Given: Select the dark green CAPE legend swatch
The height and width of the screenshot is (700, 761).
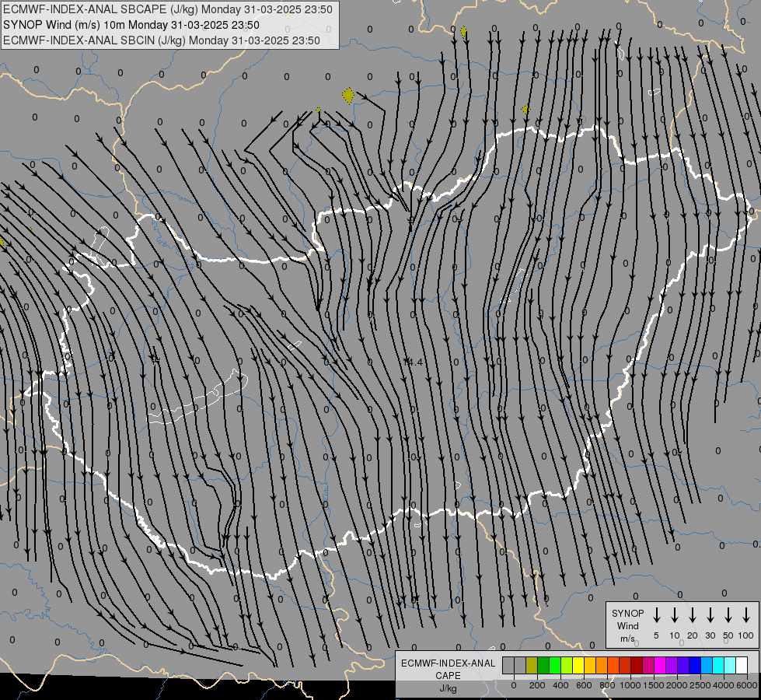Looking at the screenshot, I should point(543,665).
